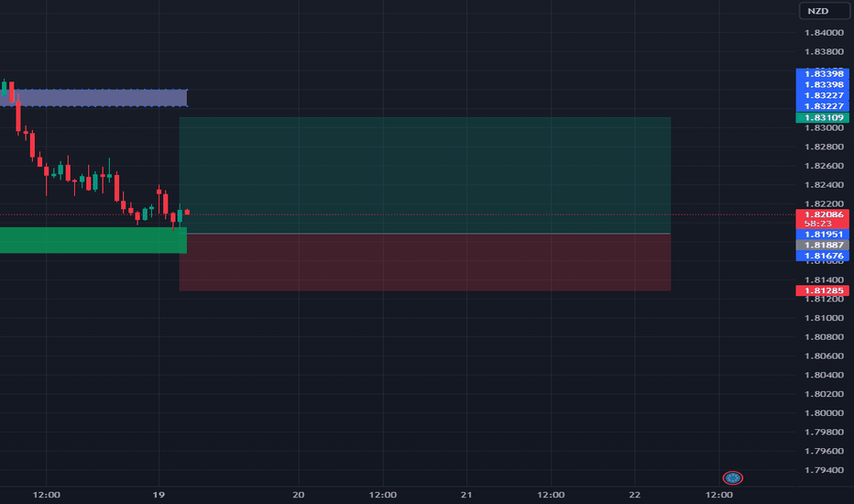Screen dimensions: 854x504
Task: Select the green profit area of the long position
Action: [x=425, y=175]
